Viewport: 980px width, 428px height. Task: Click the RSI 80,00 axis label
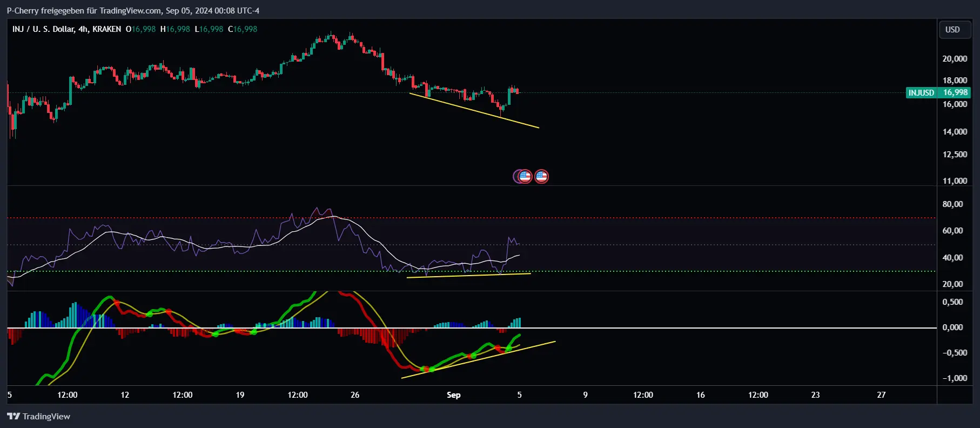(952, 204)
